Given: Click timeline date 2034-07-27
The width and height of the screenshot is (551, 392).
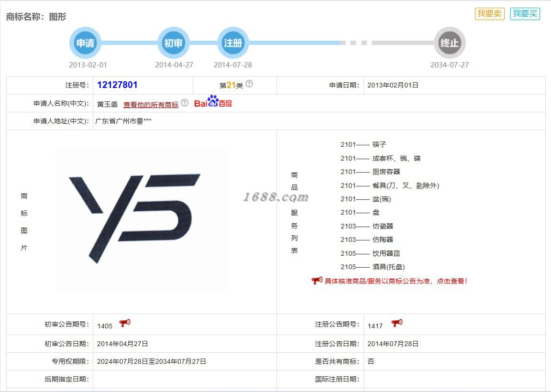Looking at the screenshot, I should tap(450, 65).
